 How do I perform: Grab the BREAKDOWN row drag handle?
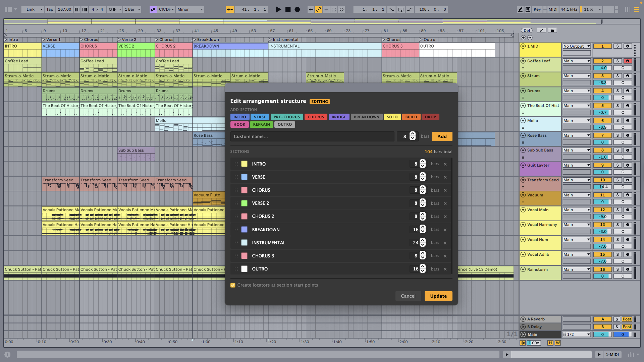point(236,230)
